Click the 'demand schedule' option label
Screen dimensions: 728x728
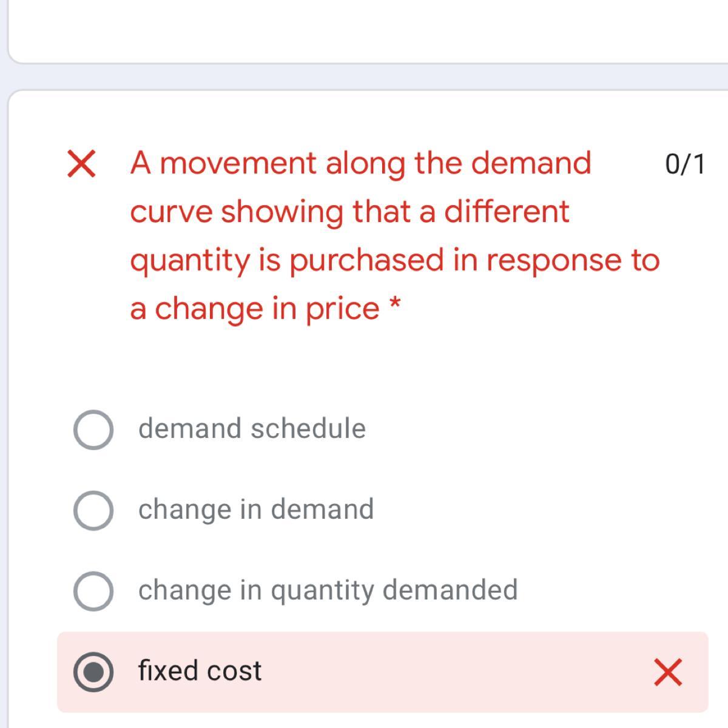(252, 428)
